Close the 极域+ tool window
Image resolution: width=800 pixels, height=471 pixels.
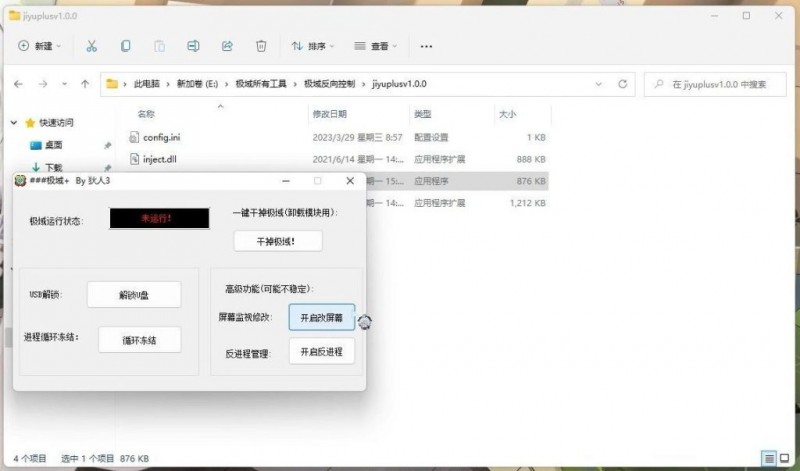tap(350, 181)
